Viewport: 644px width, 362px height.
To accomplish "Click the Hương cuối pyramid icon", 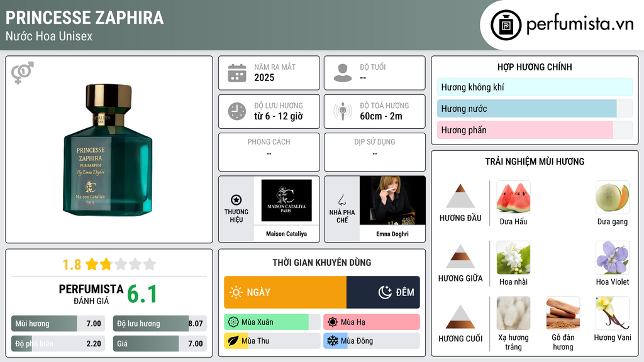I will [x=460, y=317].
